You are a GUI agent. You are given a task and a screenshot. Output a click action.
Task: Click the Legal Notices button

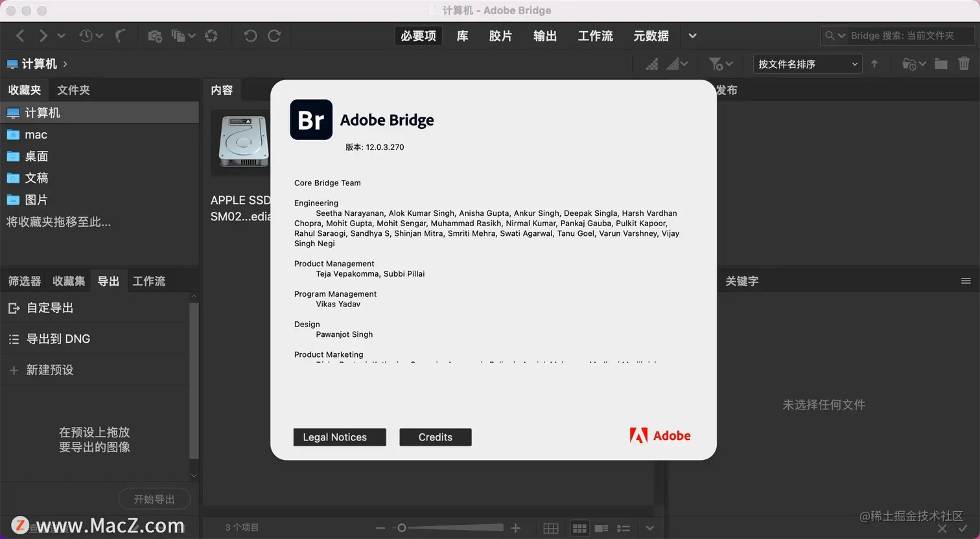[x=340, y=437]
